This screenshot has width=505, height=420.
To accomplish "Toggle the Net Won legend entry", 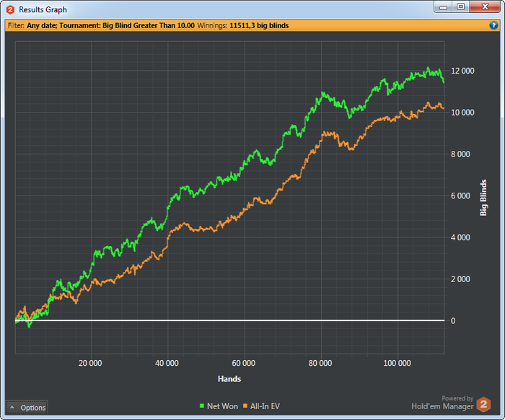I will click(x=219, y=406).
